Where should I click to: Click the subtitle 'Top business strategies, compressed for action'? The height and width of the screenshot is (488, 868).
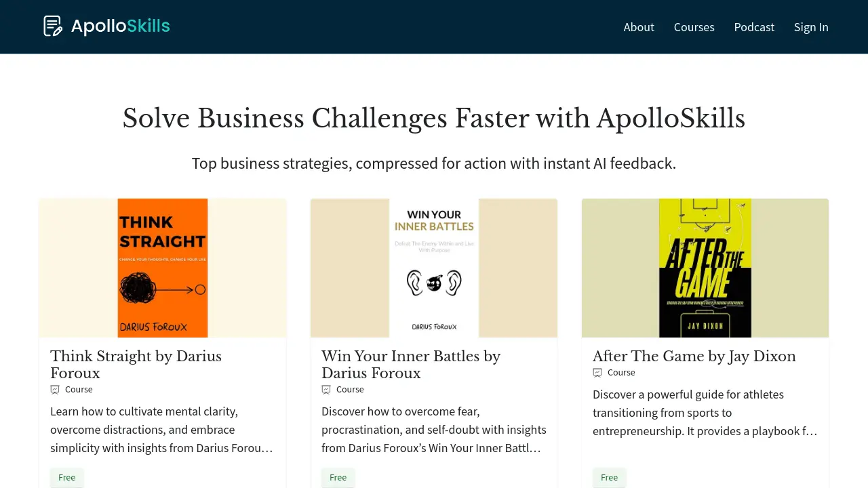click(434, 163)
